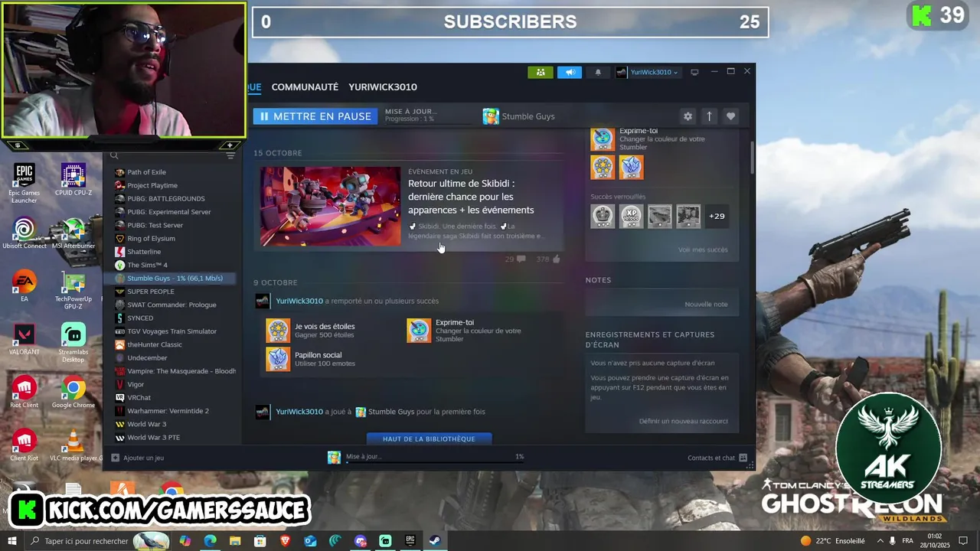
Task: Click Nouvelle note button
Action: (706, 305)
